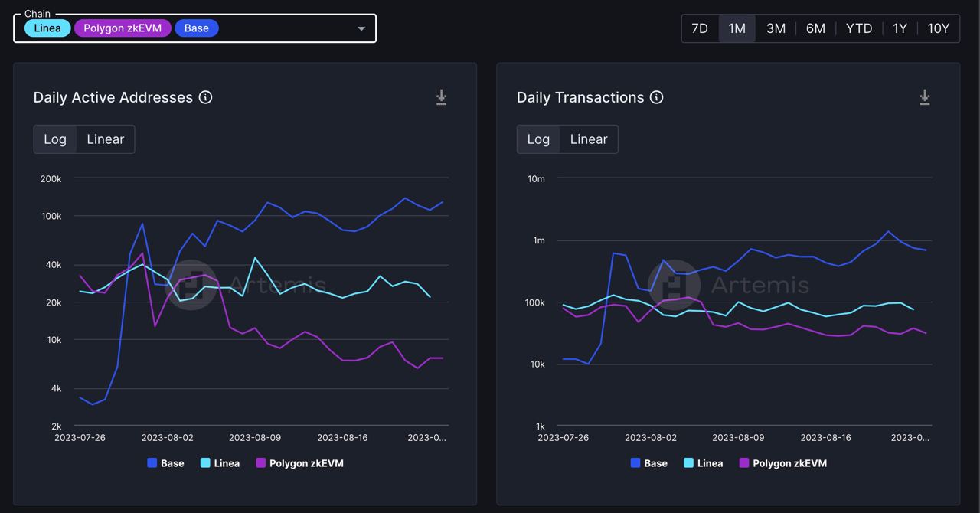
Task: Toggle Base legend in Daily Transactions chart
Action: click(x=648, y=463)
